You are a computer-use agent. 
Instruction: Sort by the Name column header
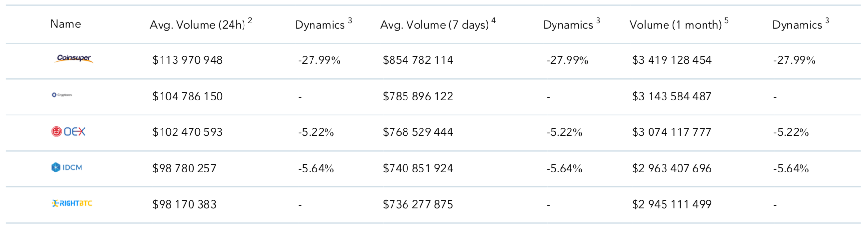(66, 24)
